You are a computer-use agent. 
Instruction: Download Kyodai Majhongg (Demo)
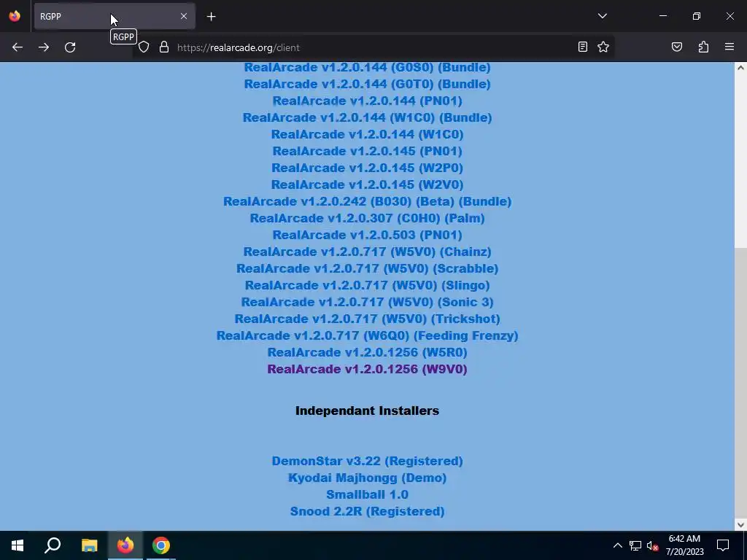click(368, 478)
